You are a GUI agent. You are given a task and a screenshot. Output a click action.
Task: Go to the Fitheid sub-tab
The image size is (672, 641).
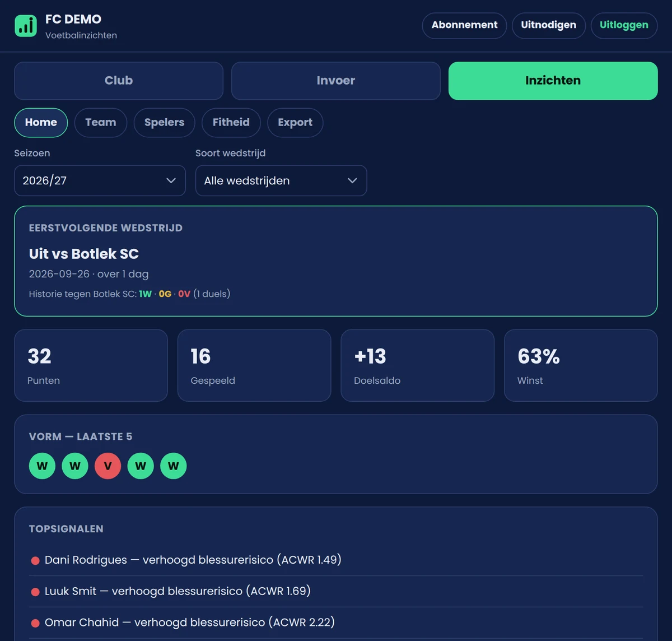pos(231,123)
